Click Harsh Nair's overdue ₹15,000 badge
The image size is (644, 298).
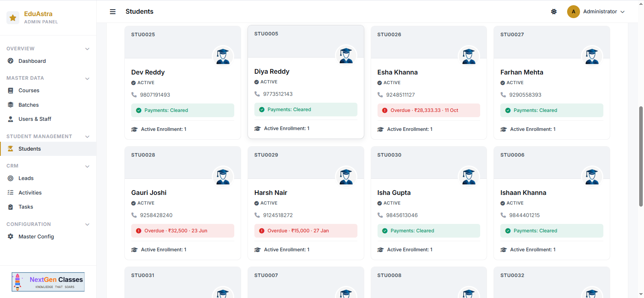tap(306, 231)
